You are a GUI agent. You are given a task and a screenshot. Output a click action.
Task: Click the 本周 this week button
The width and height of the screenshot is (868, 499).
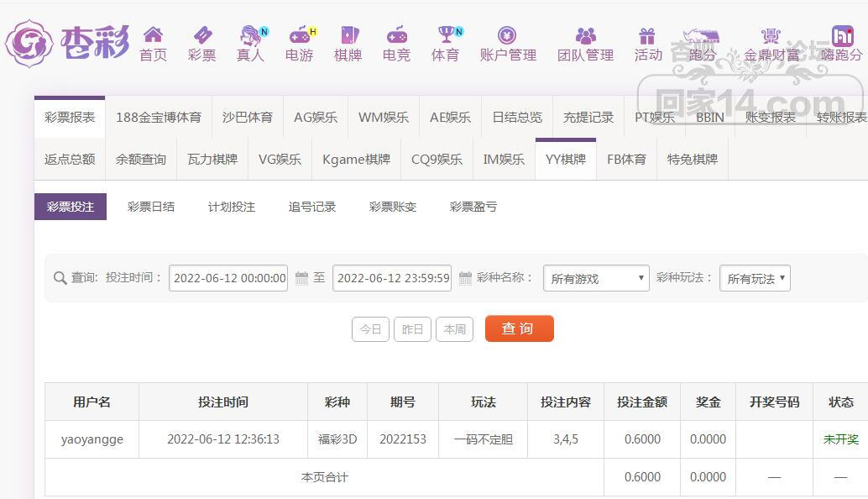[x=454, y=328]
